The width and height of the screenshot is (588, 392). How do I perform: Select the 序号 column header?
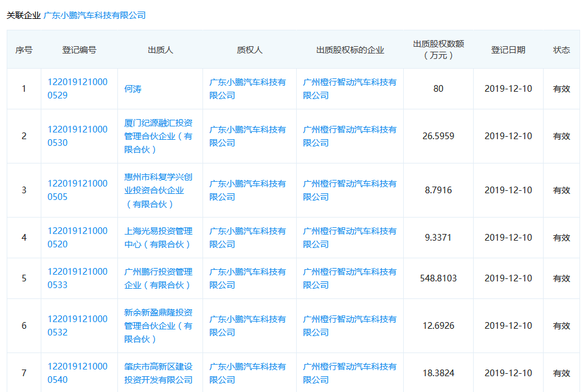point(24,50)
